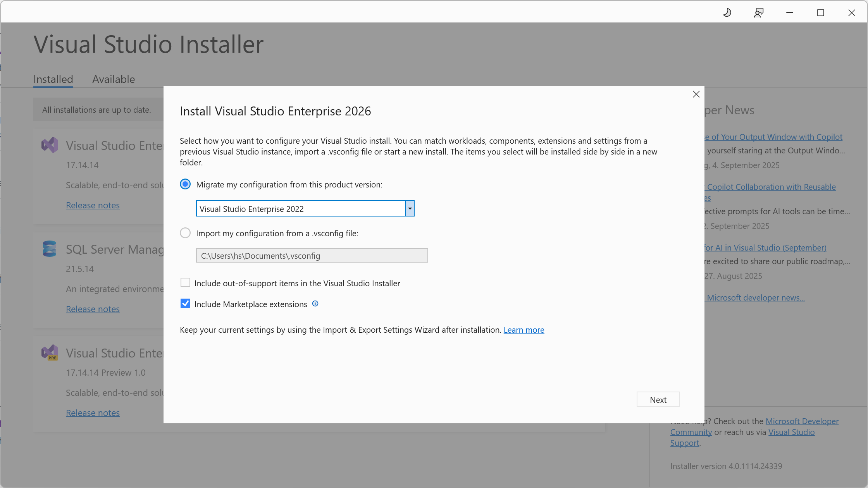Expand product version dropdown arrow
This screenshot has width=868, height=488.
pyautogui.click(x=410, y=208)
